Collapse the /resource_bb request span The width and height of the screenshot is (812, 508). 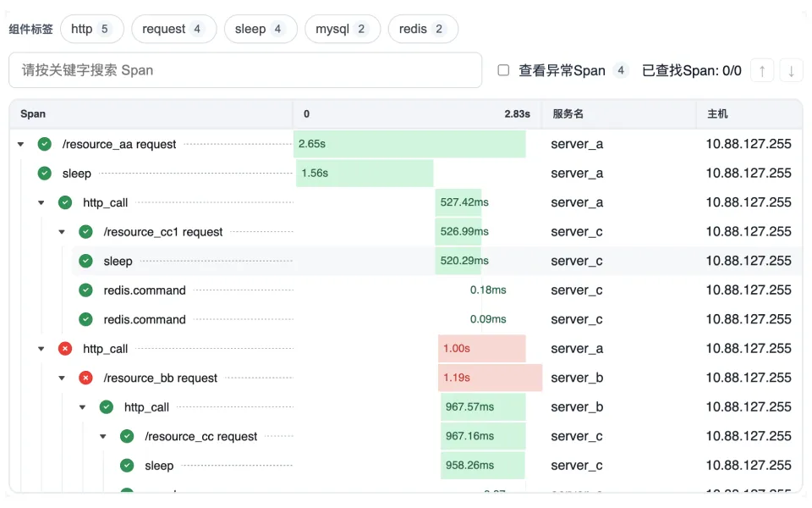tap(62, 378)
